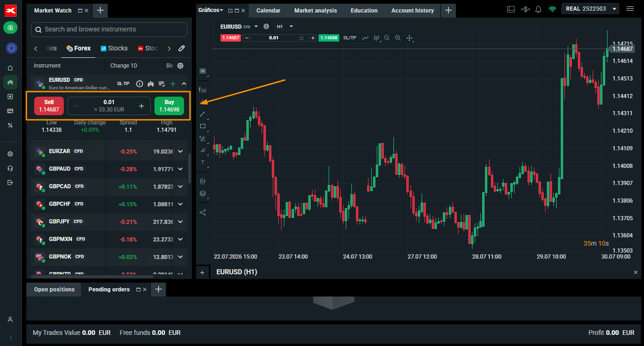Screen dimensions: 644x346
Task: Select the Stocks instrument tab
Action: [114, 48]
